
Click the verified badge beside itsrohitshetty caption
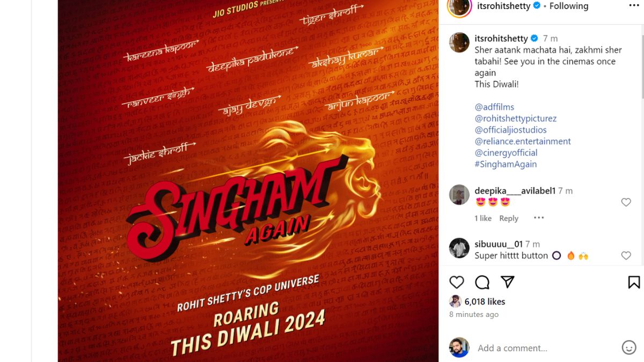(x=534, y=39)
